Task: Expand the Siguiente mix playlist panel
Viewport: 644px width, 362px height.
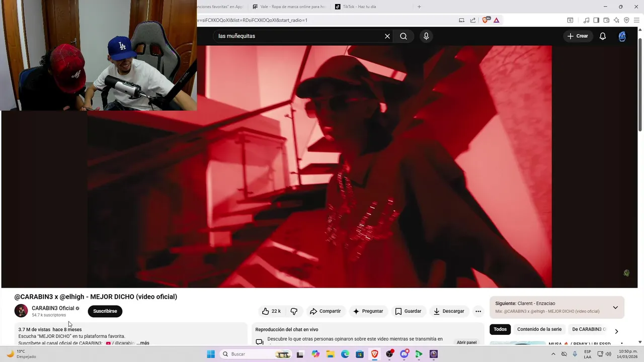Action: tap(615, 307)
